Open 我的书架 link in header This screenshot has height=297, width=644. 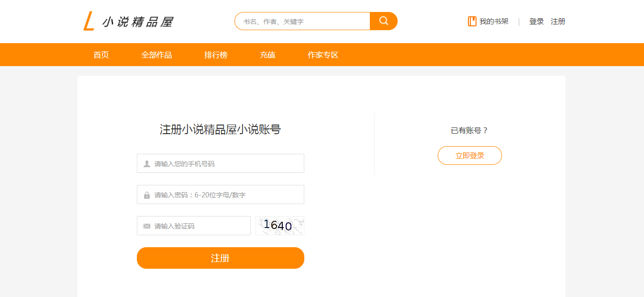point(494,22)
